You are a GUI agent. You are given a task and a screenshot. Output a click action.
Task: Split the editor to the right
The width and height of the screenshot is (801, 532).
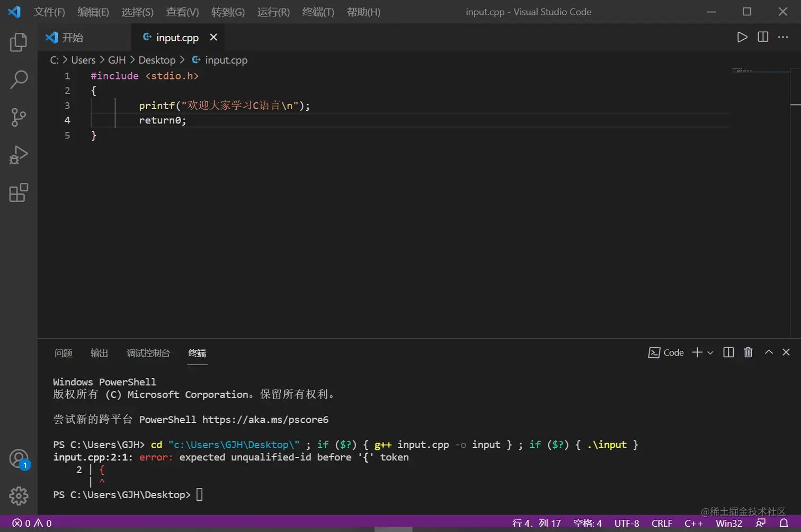click(763, 37)
